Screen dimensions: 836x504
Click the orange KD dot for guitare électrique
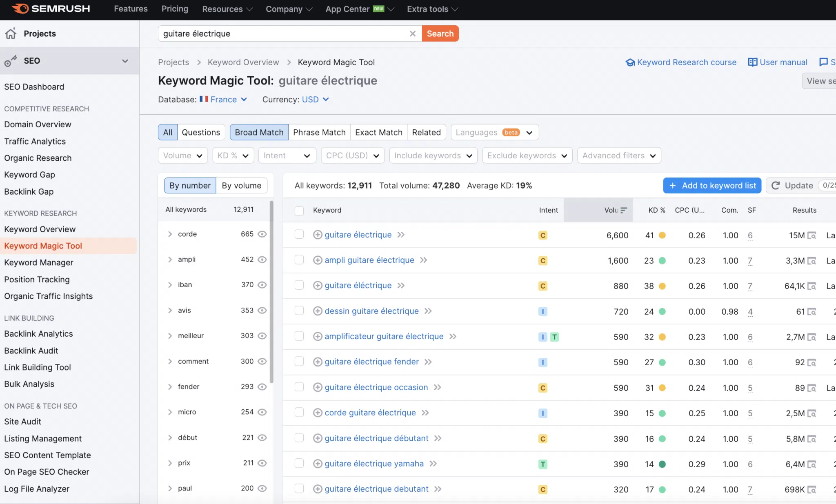pyautogui.click(x=663, y=235)
